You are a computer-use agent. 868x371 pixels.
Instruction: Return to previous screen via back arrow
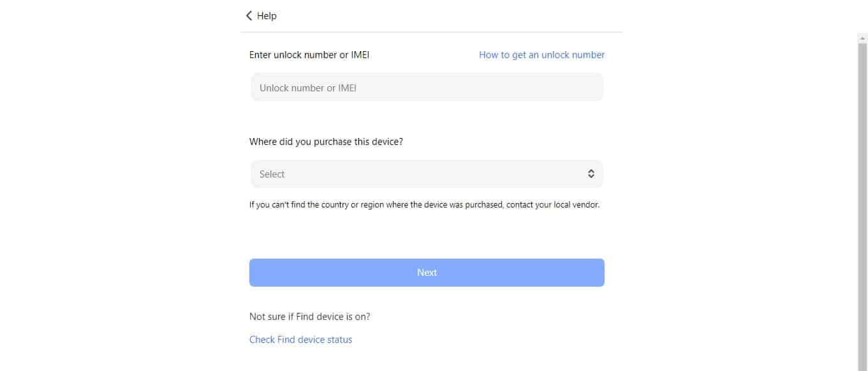(x=249, y=15)
